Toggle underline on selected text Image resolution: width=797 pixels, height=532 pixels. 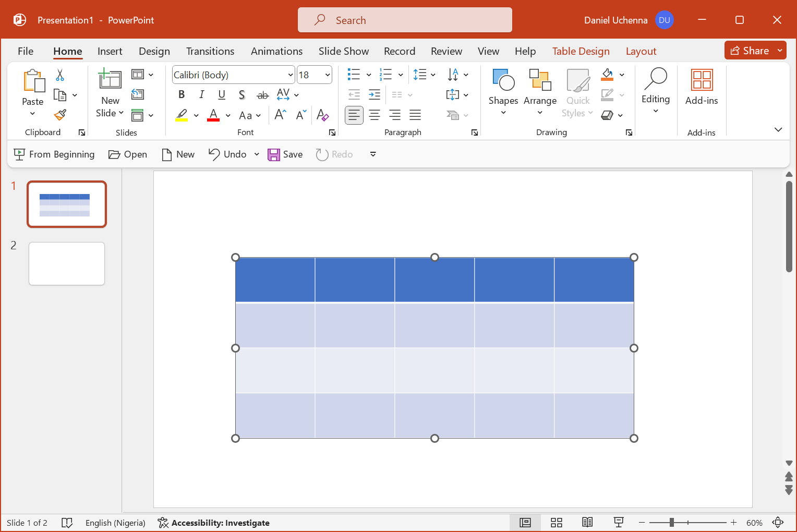coord(222,94)
